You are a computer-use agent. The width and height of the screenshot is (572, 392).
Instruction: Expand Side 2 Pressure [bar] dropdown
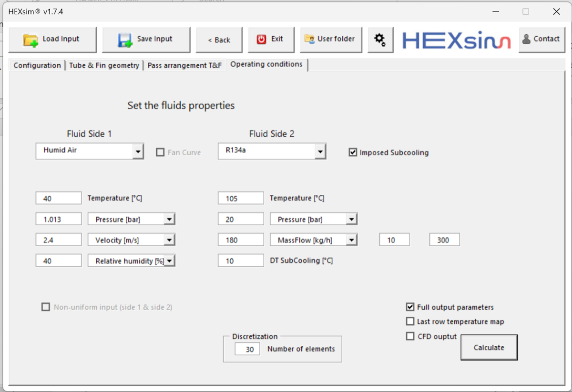click(351, 219)
